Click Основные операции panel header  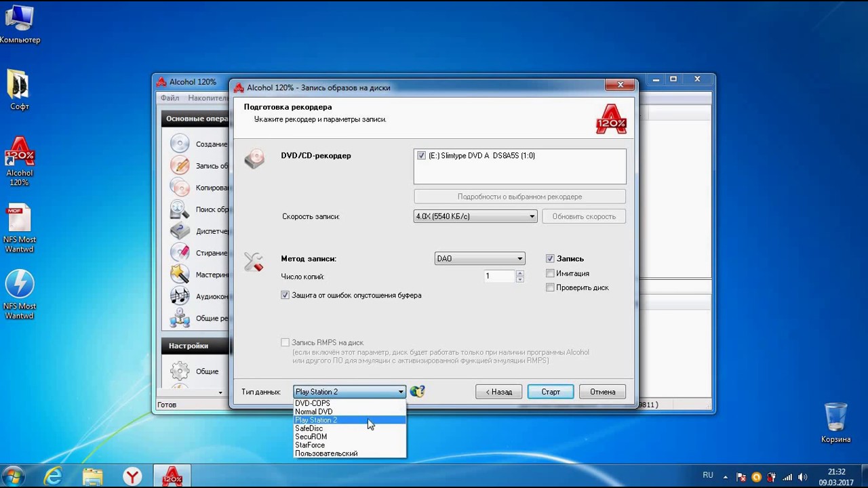[x=195, y=119]
